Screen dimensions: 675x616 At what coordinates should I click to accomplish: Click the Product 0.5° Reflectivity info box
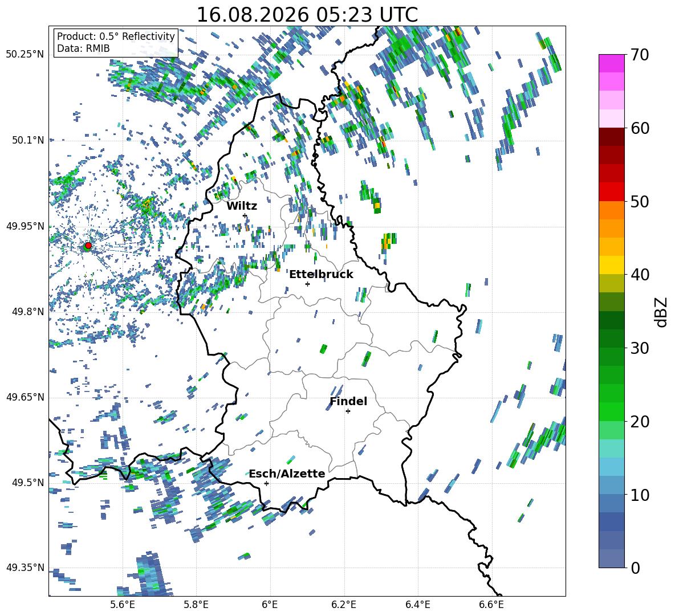tap(116, 42)
